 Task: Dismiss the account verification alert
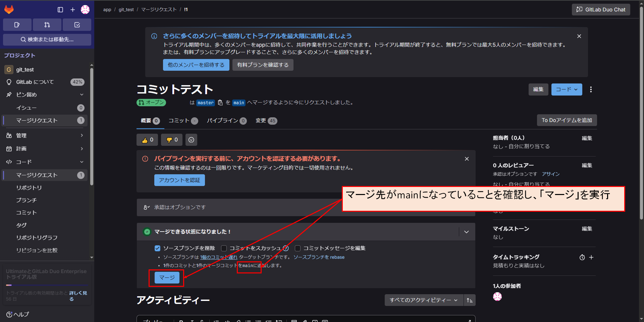click(x=467, y=159)
